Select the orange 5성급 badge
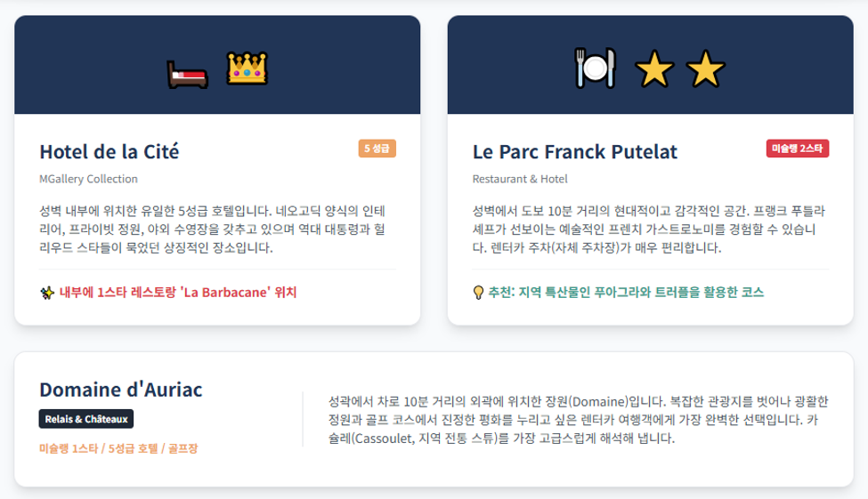The width and height of the screenshot is (868, 499). (377, 149)
